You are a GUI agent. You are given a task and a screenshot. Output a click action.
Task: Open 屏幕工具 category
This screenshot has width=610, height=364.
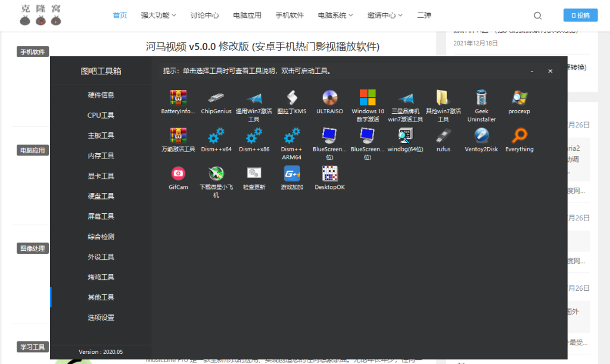[101, 216]
